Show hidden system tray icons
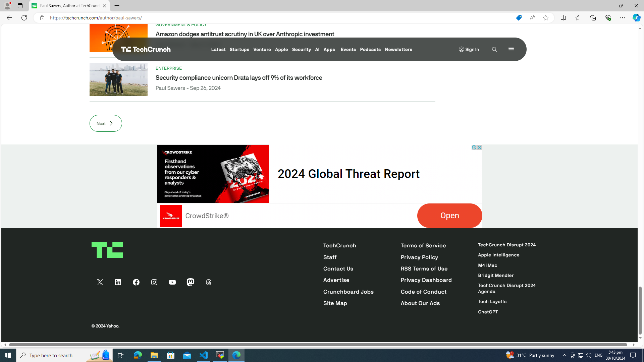644x362 pixels. pos(564,355)
